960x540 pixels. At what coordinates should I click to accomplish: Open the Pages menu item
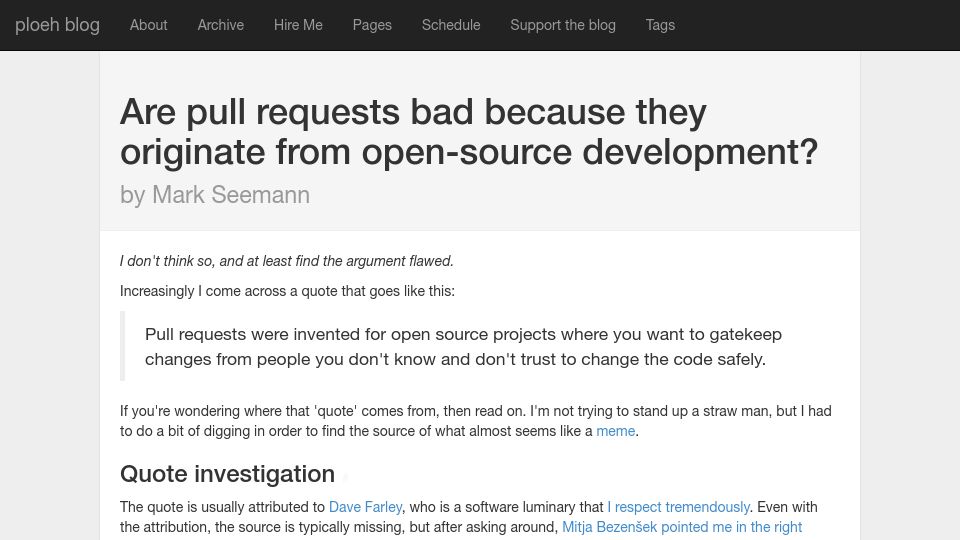(372, 25)
